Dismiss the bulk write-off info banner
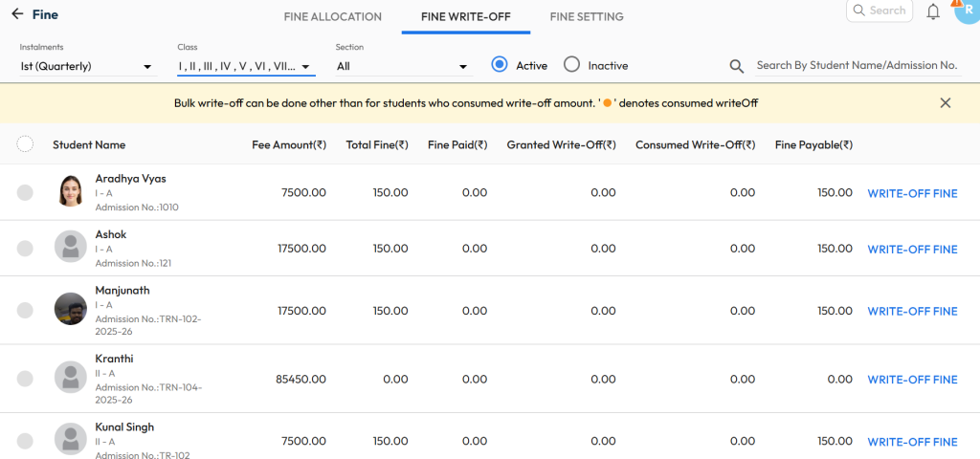The width and height of the screenshot is (980, 459). tap(946, 103)
